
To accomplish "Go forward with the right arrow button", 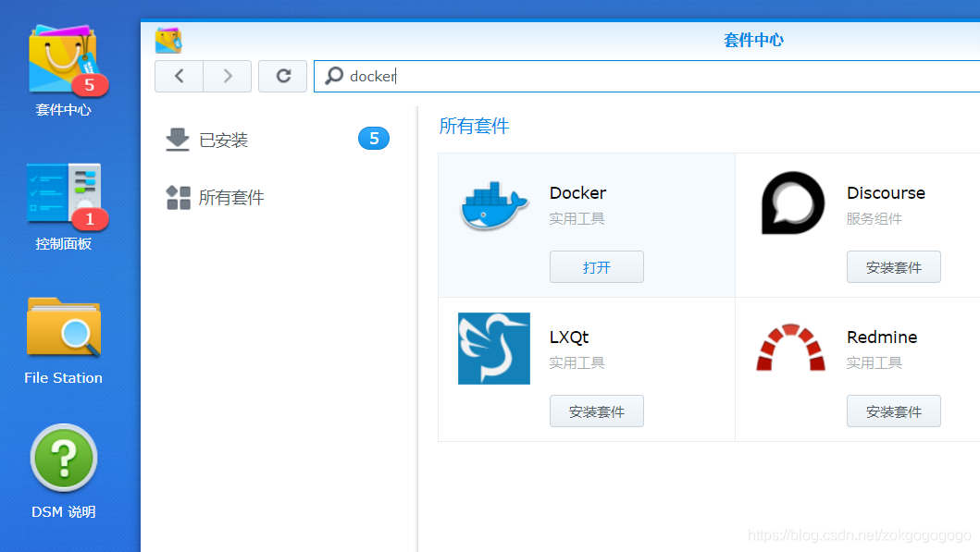I will [228, 76].
